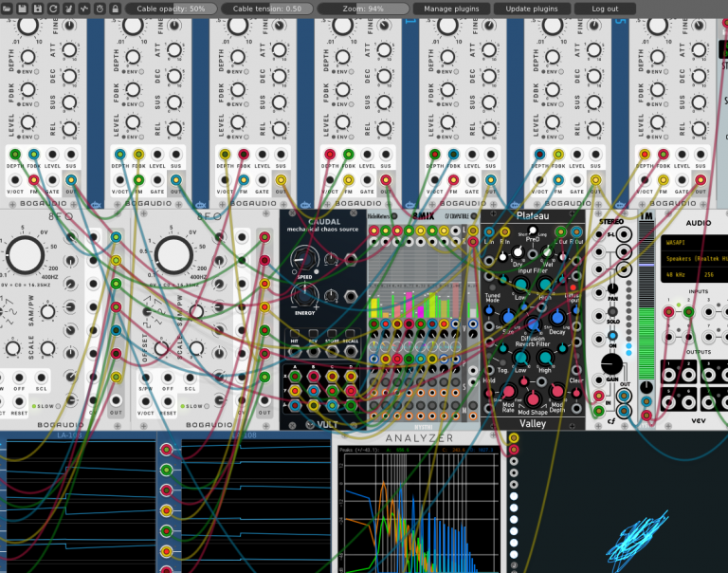This screenshot has width=728, height=573.
Task: Click the disconnect cables plug icon
Action: point(68,9)
